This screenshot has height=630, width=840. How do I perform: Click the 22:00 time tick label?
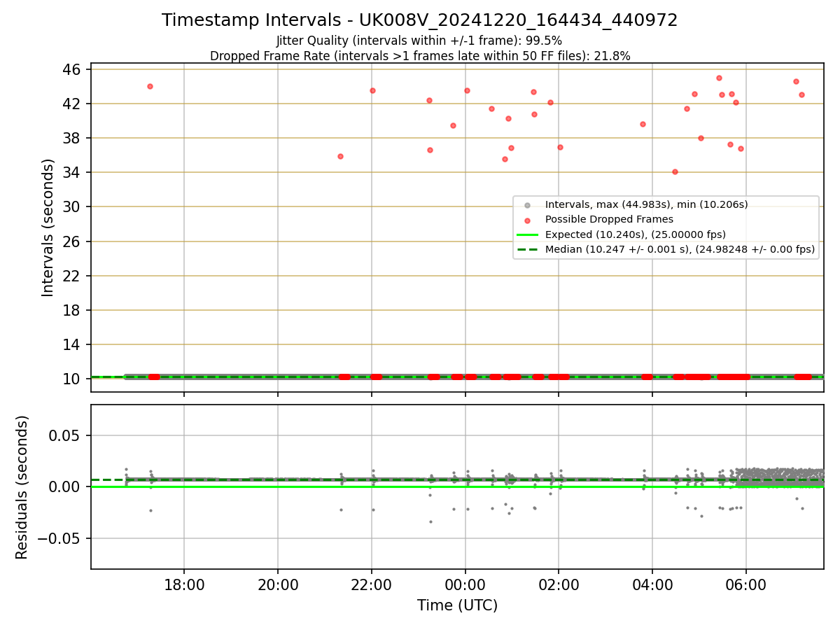(372, 584)
